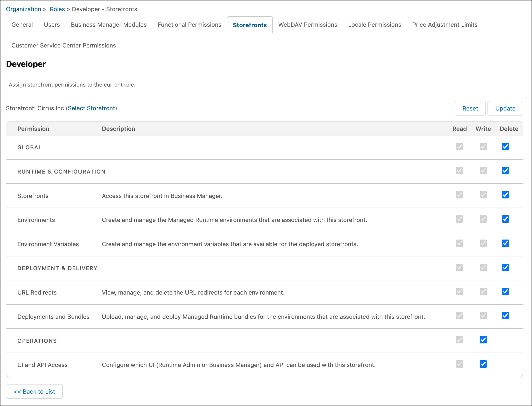
Task: Click Write checkbox for Environments row
Action: coord(483,219)
